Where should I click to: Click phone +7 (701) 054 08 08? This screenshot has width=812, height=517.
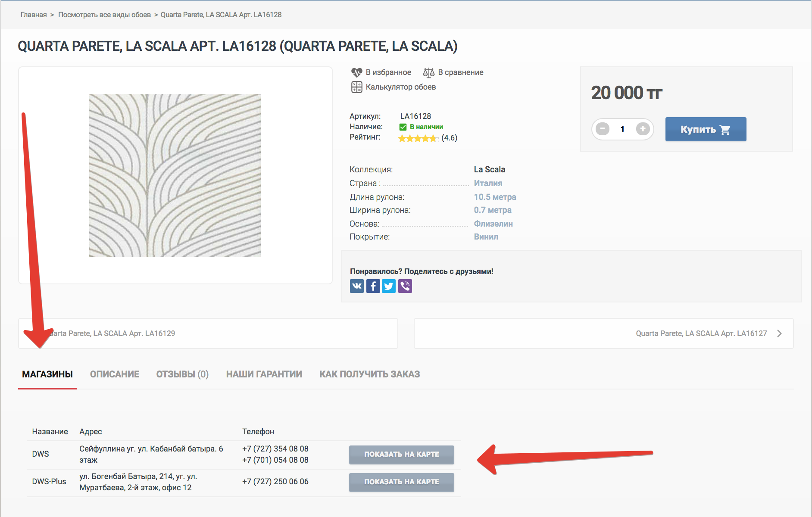coord(275,460)
